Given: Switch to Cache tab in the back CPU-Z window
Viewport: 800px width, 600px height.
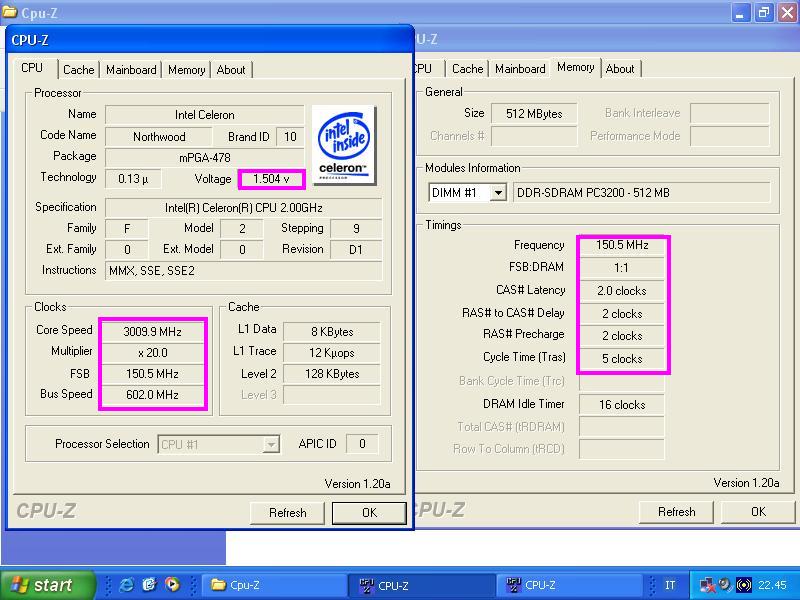Looking at the screenshot, I should (467, 69).
